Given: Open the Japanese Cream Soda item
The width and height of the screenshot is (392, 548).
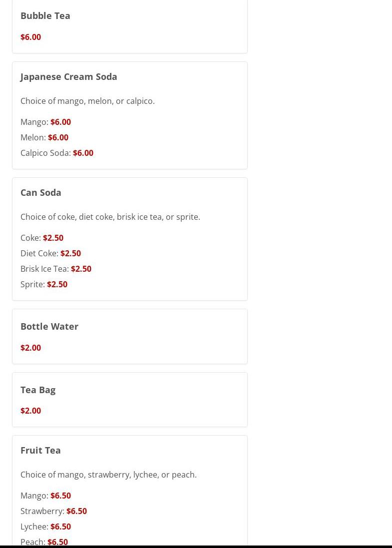Looking at the screenshot, I should (x=69, y=77).
